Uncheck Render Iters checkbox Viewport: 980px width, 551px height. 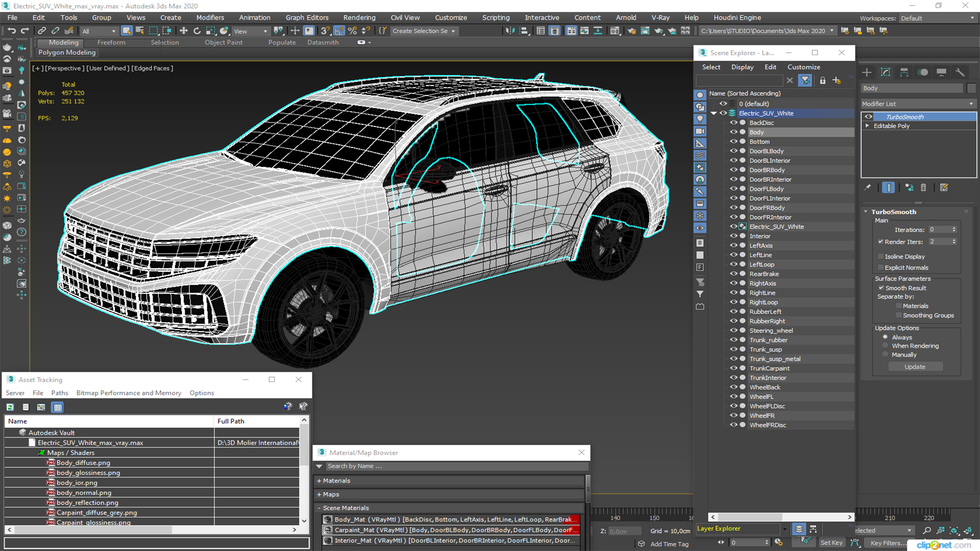pos(880,242)
